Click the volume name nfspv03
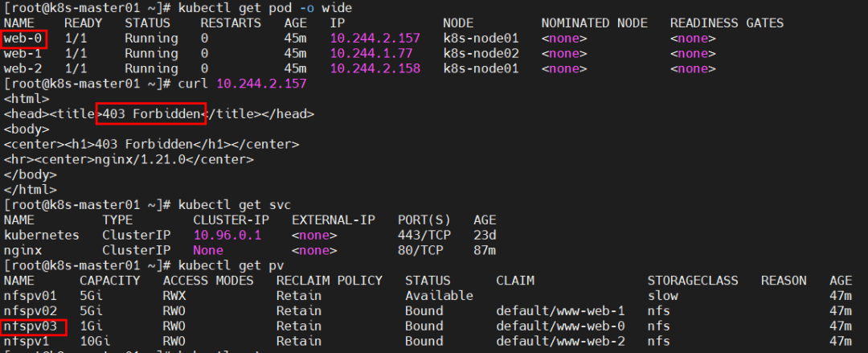 tap(30, 326)
